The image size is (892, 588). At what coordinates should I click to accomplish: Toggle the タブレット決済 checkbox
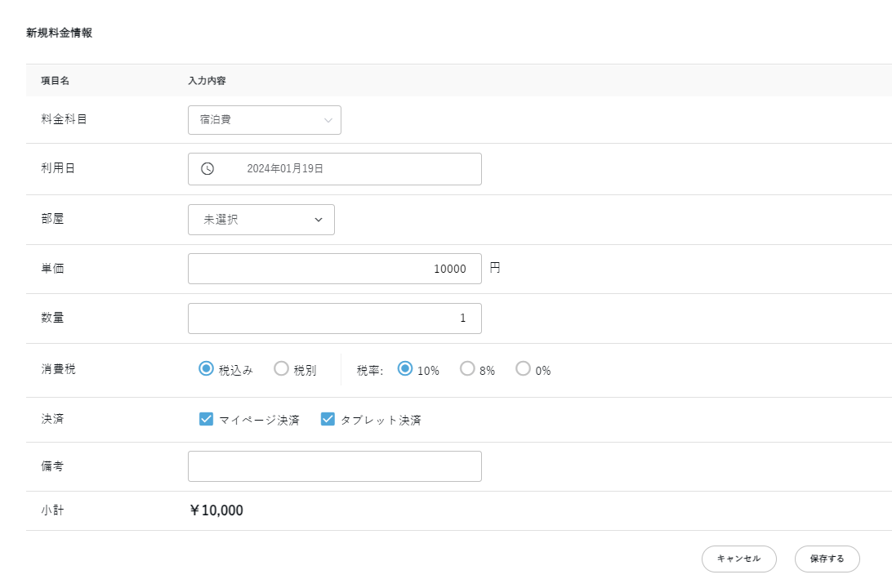328,420
